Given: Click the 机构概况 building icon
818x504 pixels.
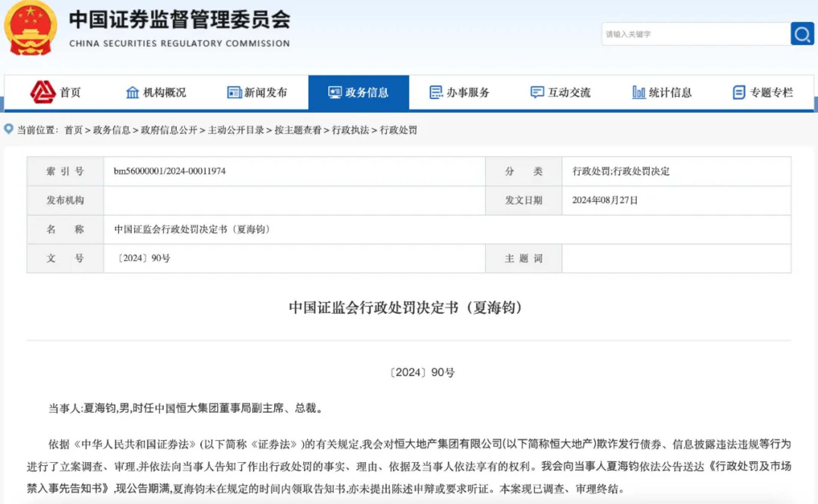Looking at the screenshot, I should point(133,92).
